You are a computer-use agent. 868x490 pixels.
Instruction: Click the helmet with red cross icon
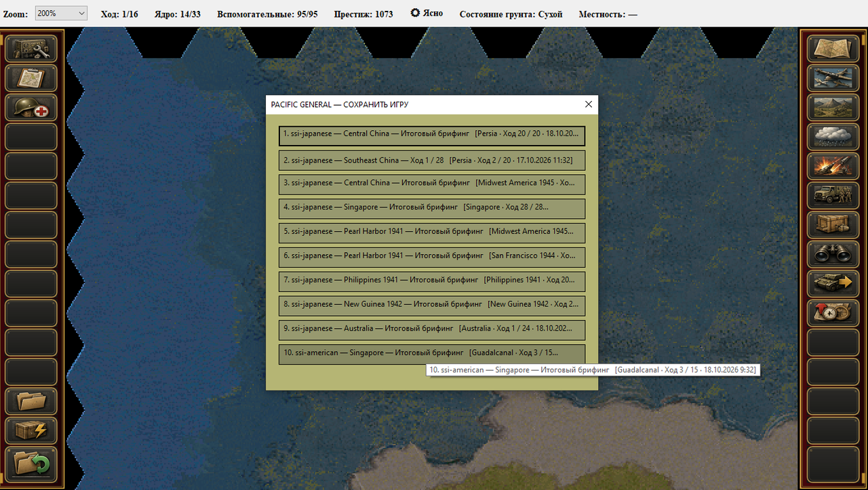point(31,108)
